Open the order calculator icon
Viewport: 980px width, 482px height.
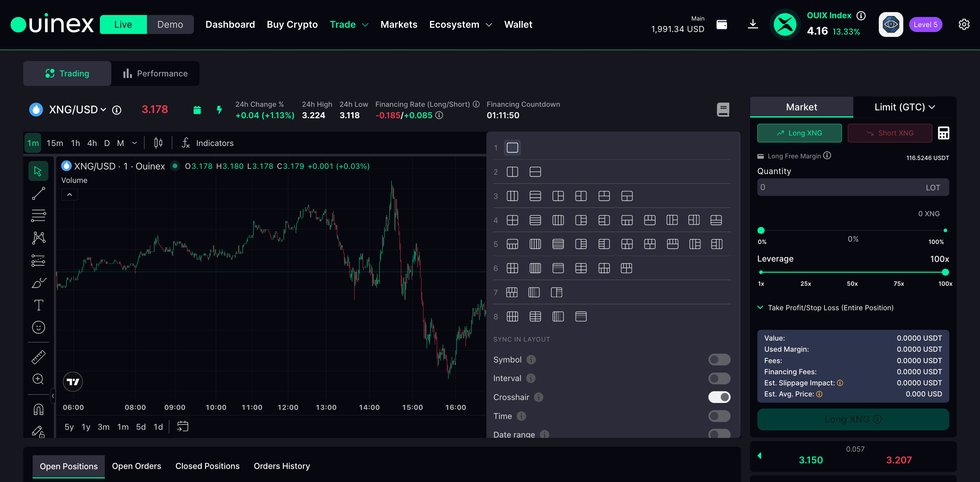pos(943,133)
